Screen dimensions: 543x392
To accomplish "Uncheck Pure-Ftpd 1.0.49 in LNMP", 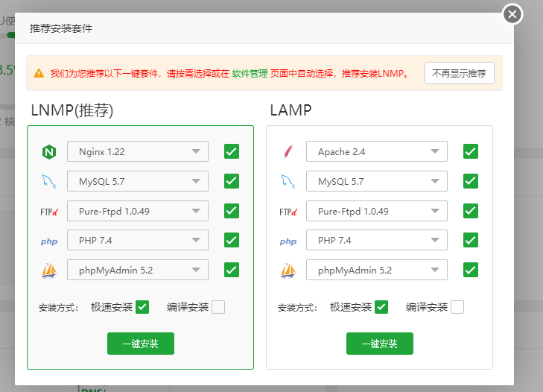I will pyautogui.click(x=232, y=211).
